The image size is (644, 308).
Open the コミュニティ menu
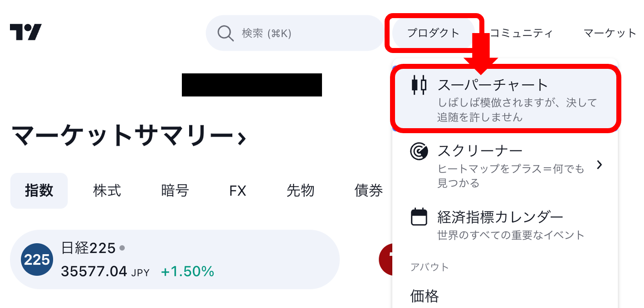click(521, 33)
